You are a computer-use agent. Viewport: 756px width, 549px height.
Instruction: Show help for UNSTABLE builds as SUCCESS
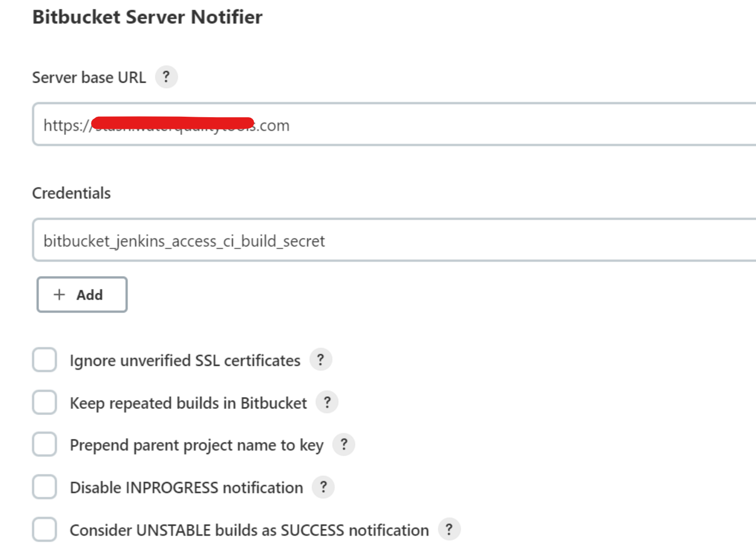(x=449, y=529)
